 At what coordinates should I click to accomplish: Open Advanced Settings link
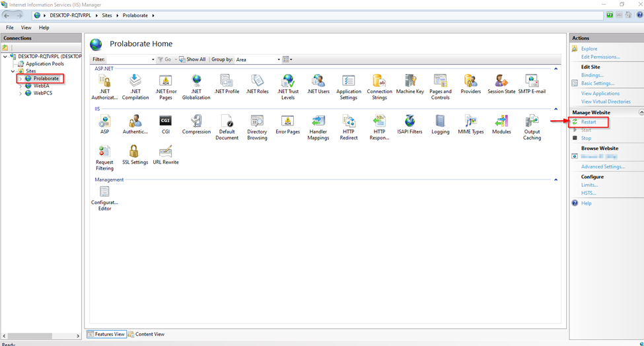tap(603, 166)
